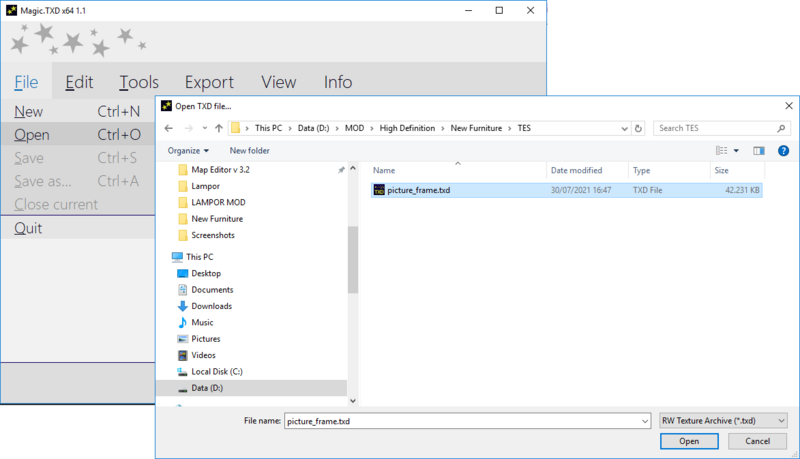
Task: Click the Cancel button
Action: pyautogui.click(x=757, y=441)
